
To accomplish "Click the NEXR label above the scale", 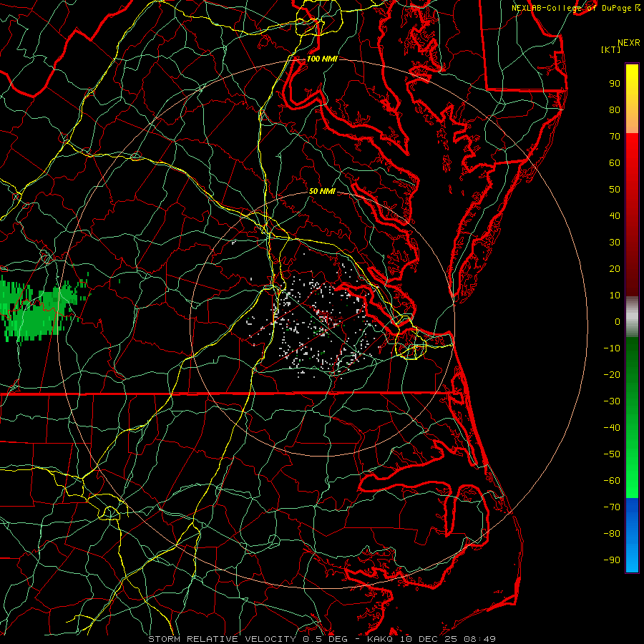I will pyautogui.click(x=629, y=43).
